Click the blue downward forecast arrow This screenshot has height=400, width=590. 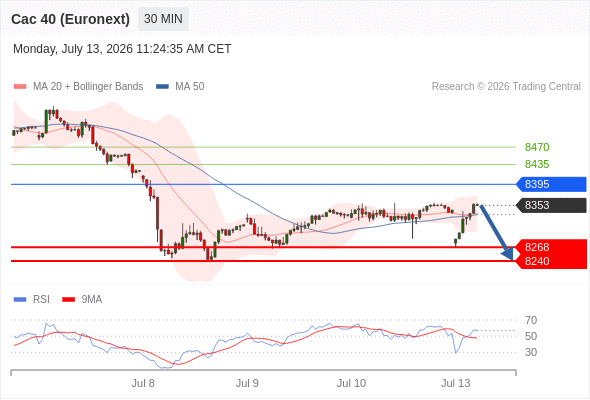(496, 232)
